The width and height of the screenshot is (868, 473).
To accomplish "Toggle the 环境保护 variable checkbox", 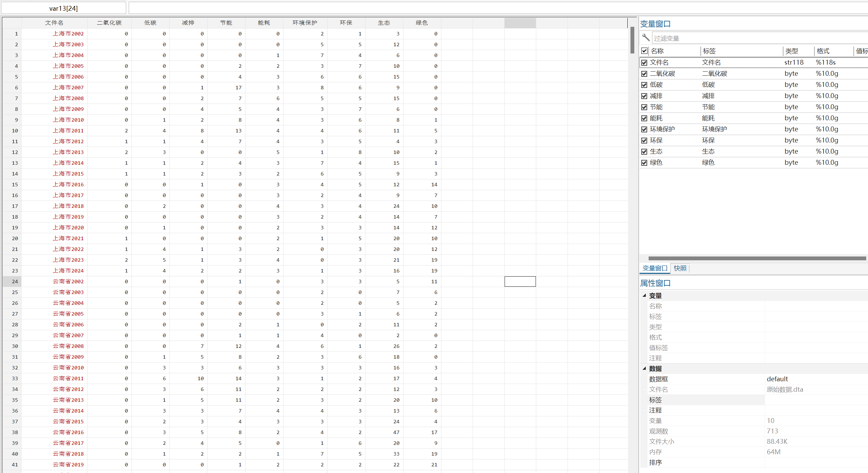I will 644,129.
